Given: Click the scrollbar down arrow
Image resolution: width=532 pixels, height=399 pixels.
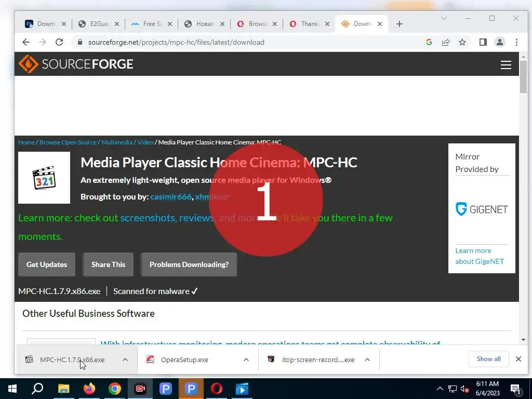Looking at the screenshot, I should pos(523,340).
